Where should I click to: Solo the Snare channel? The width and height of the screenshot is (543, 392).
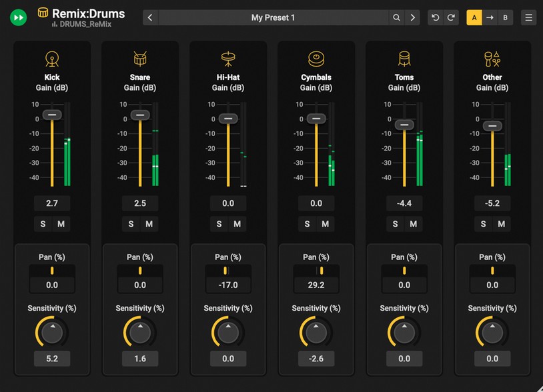(131, 224)
